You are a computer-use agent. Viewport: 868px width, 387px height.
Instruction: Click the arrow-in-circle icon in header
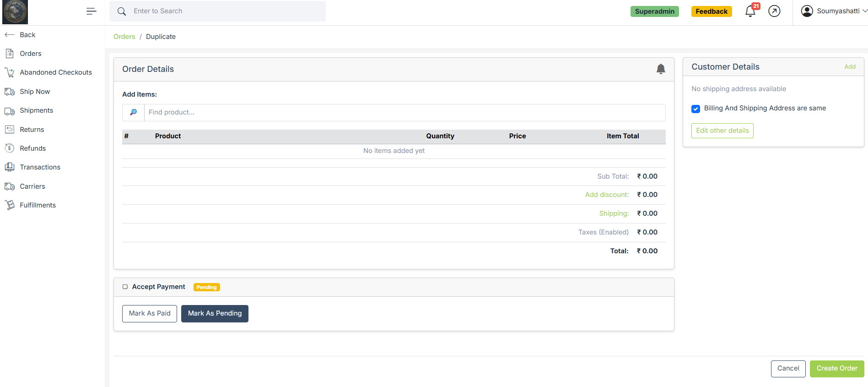774,11
